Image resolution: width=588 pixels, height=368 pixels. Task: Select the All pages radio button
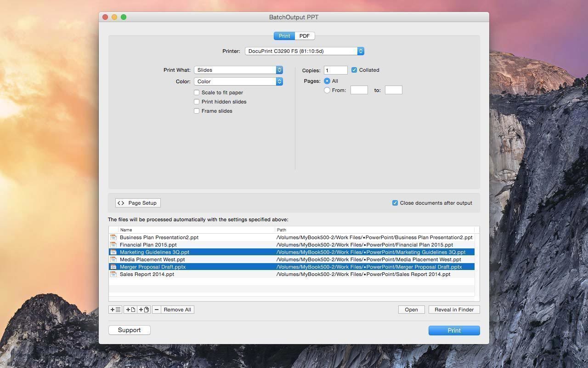point(327,81)
